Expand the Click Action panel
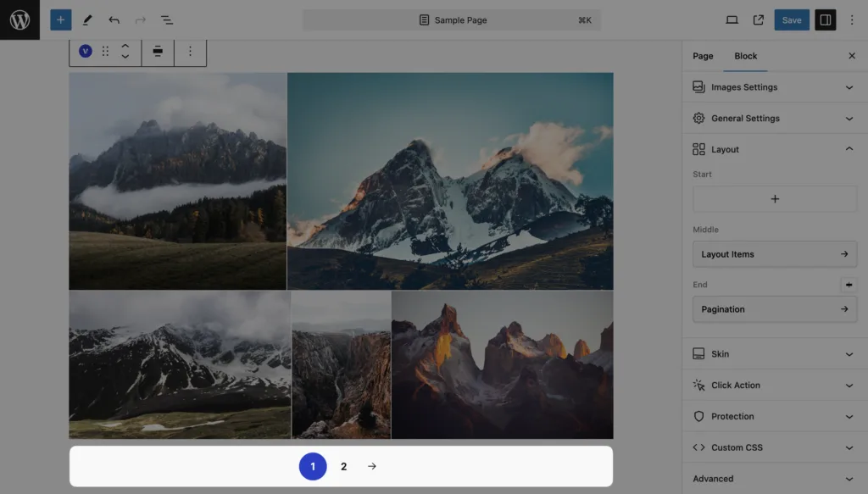The width and height of the screenshot is (868, 494). coord(775,385)
